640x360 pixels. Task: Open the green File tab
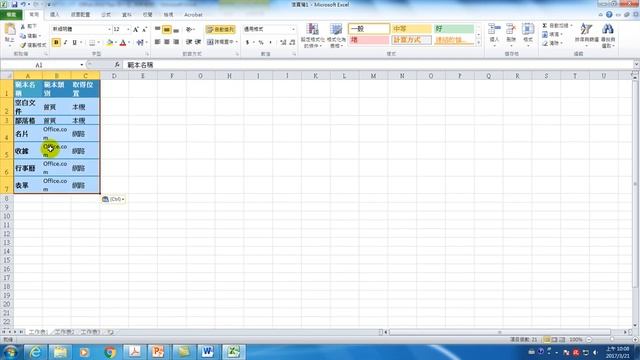11,15
